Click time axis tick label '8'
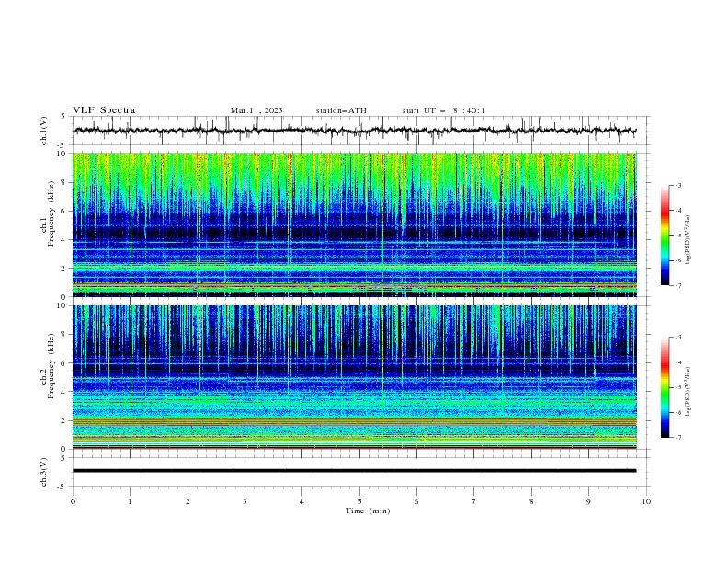Image resolution: width=728 pixels, height=563 pixels. 531,501
